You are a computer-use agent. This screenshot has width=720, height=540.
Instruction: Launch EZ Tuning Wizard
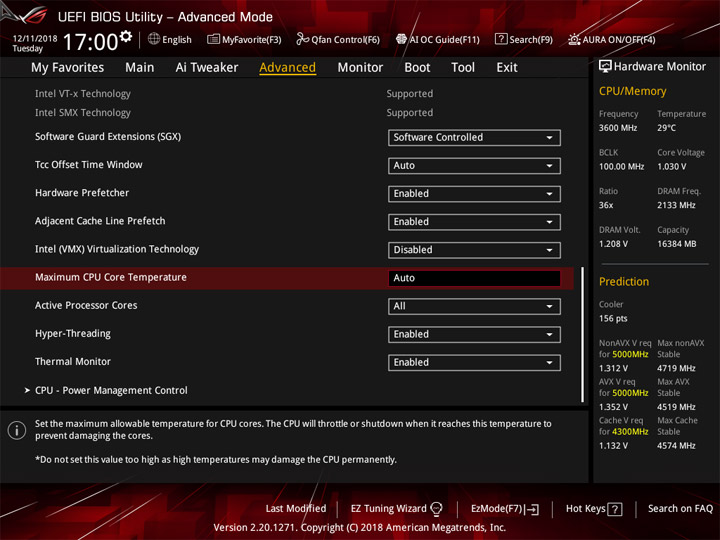point(397,508)
